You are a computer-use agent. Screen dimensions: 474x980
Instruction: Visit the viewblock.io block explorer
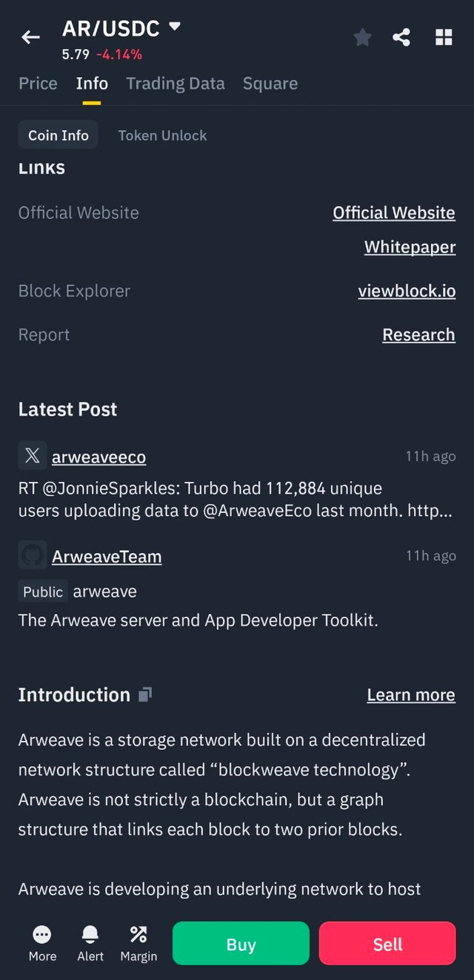coord(407,291)
